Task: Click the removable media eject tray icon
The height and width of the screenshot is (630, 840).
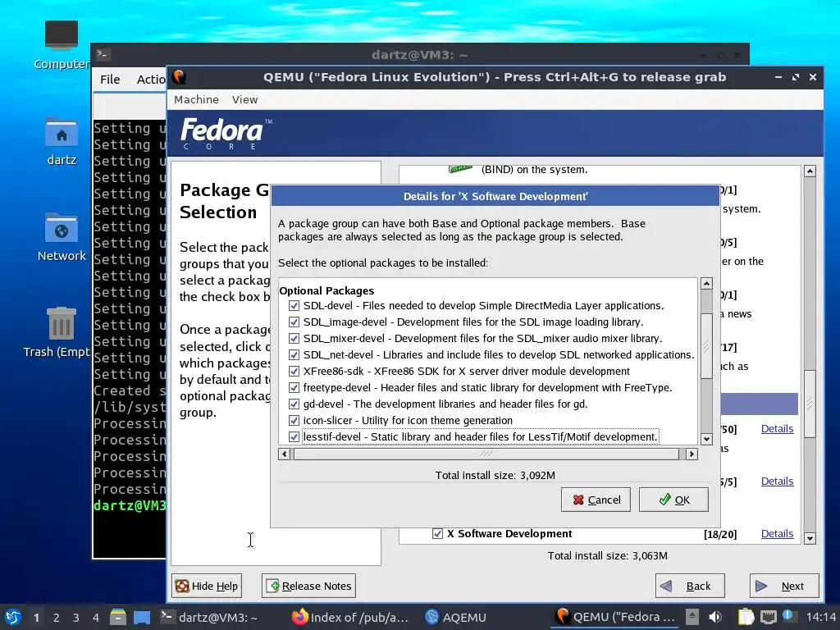Action: [x=692, y=617]
